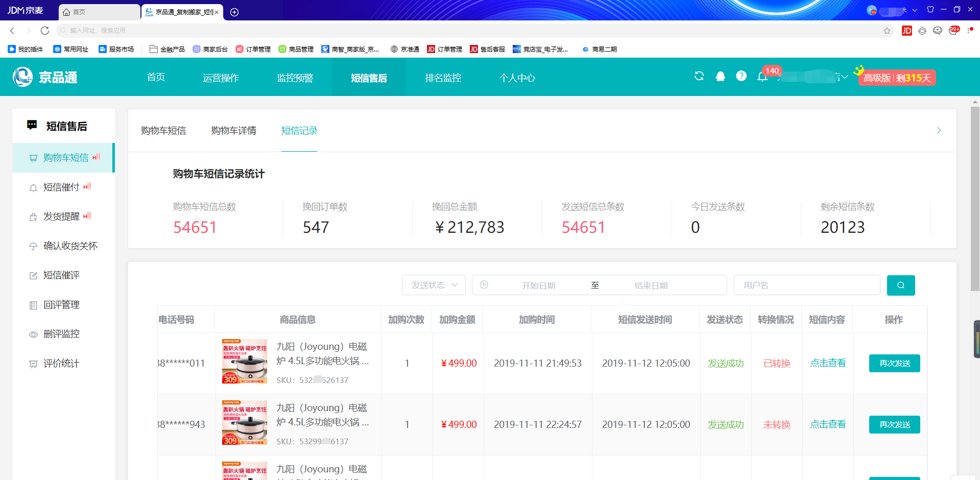980x480 pixels.
Task: Expand the 发送状态 dropdown
Action: tap(433, 285)
